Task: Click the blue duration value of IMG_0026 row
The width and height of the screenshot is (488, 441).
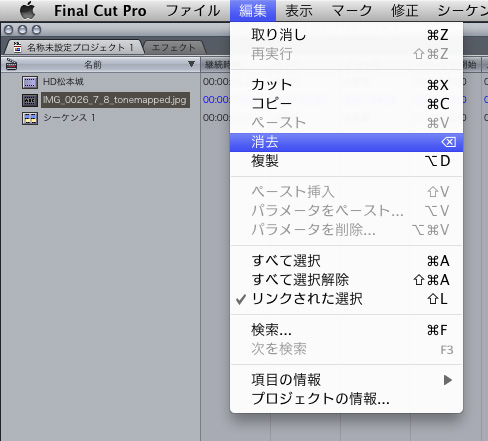Action: [216, 100]
